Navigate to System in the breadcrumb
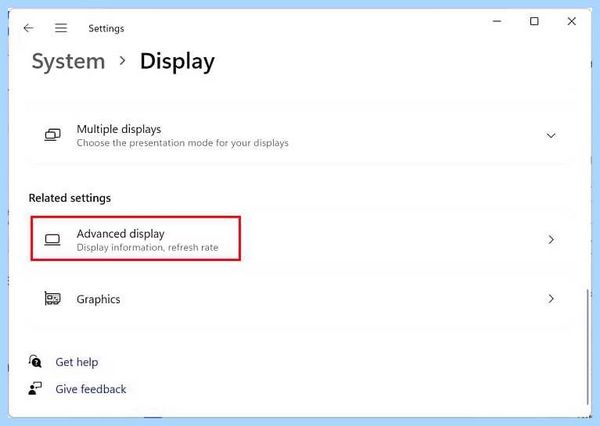The image size is (600, 426). [68, 61]
